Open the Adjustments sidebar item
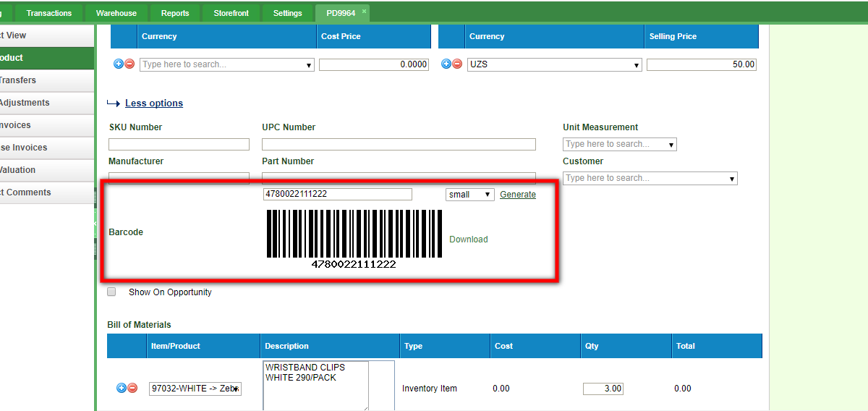The height and width of the screenshot is (411, 868). tap(47, 103)
